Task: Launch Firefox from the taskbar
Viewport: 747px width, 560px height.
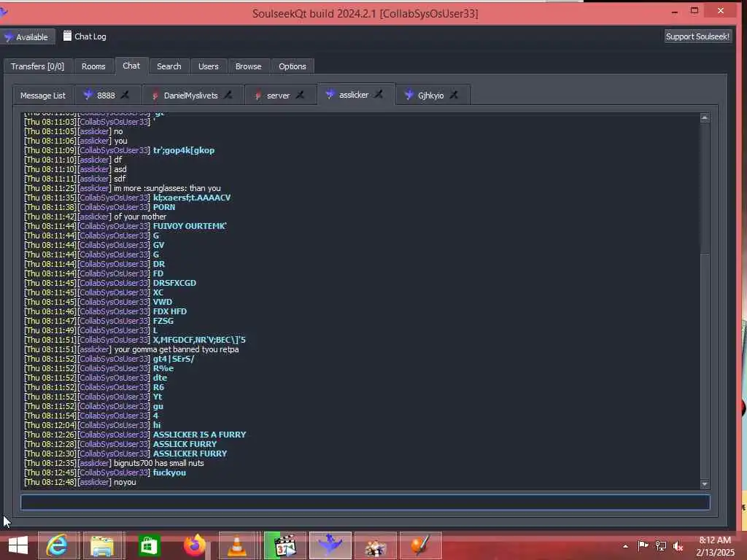Action: [x=194, y=545]
